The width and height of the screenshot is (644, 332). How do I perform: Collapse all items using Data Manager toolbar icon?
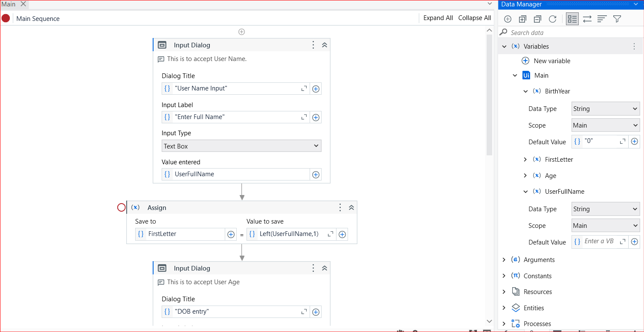[x=537, y=19]
